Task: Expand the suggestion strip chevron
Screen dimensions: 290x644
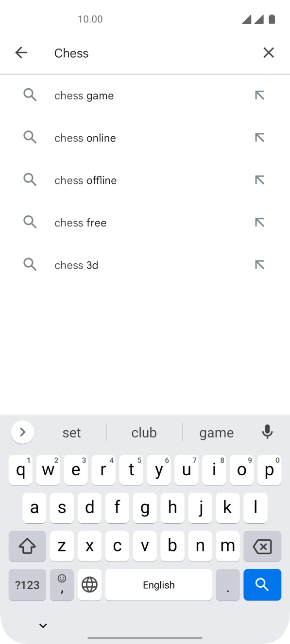Action: [x=22, y=432]
